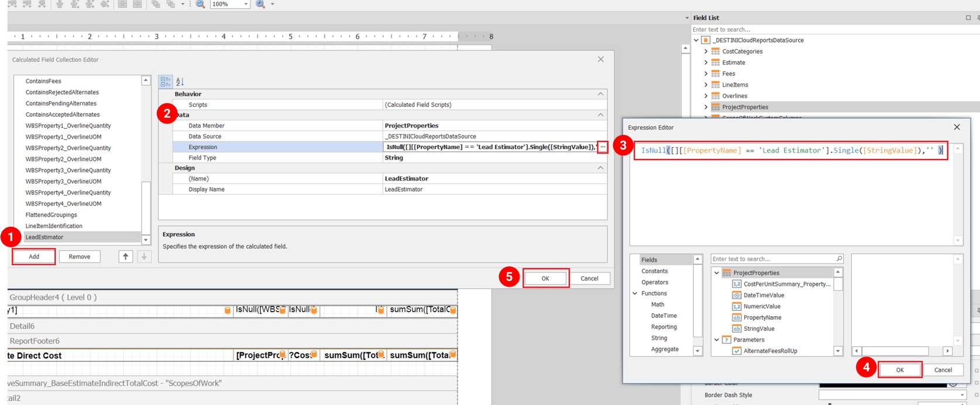Viewport: 980px width, 405px height.
Task: Select WBSProperty2_OverlineUOM calculated field
Action: [x=63, y=159]
